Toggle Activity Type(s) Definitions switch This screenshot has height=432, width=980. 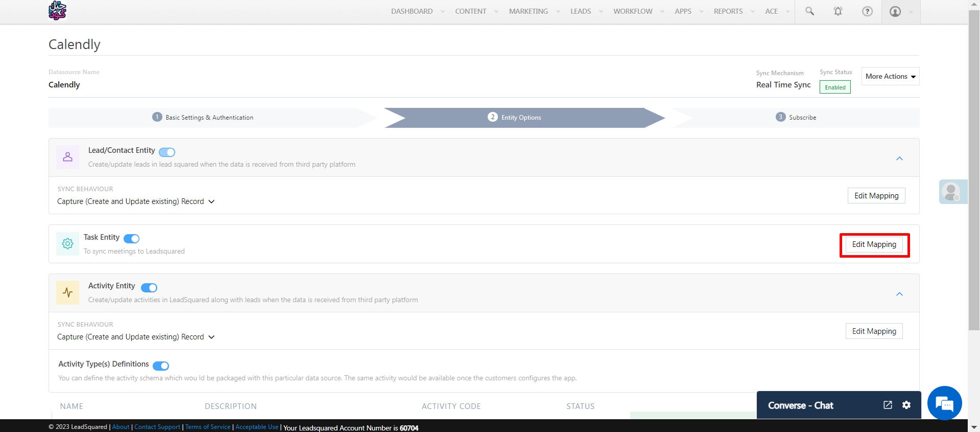pos(161,366)
